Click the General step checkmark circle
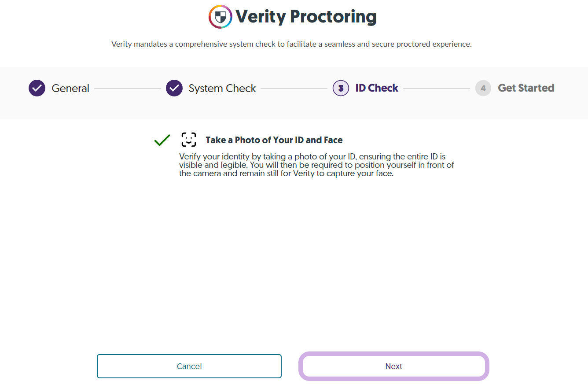The height and width of the screenshot is (388, 588). pyautogui.click(x=37, y=88)
